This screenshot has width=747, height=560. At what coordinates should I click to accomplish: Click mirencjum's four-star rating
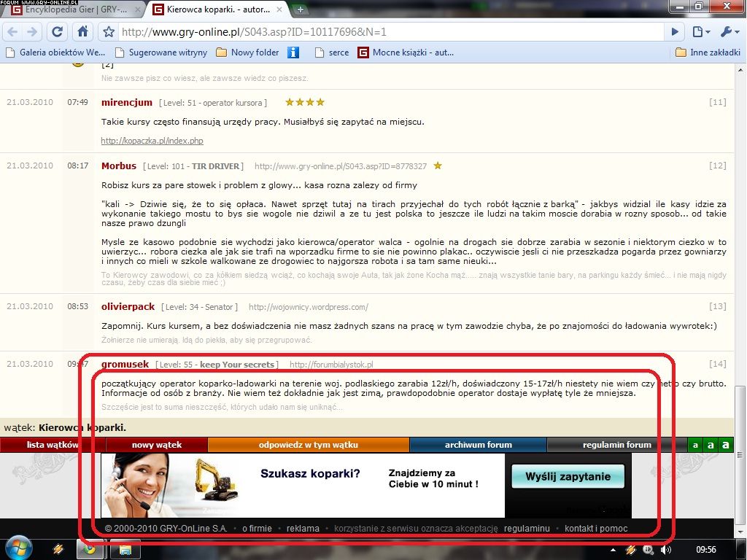coord(305,102)
